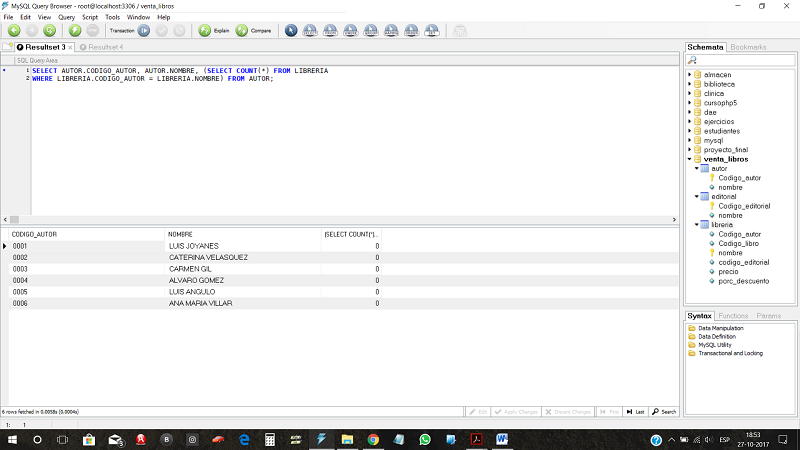Expand the estudiantes schema
The width and height of the screenshot is (800, 450).
coord(690,131)
